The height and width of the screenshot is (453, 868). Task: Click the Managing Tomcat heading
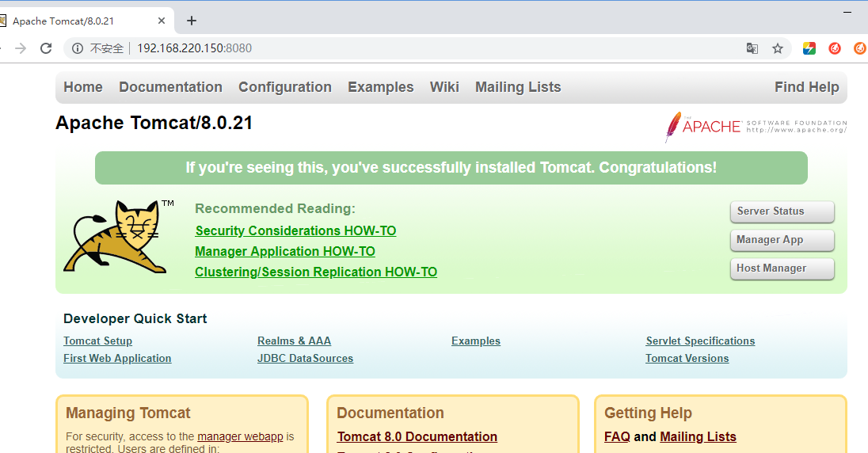coord(128,413)
